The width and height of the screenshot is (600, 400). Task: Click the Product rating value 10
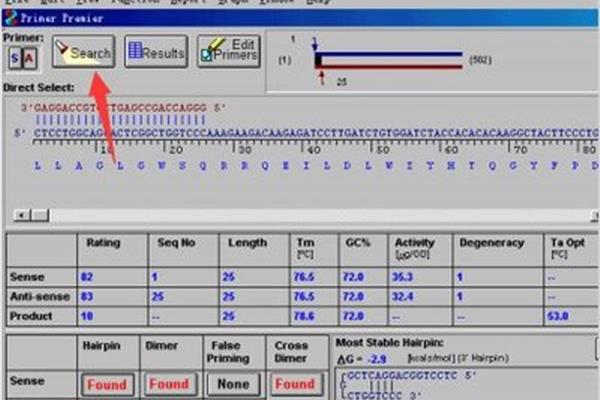87,316
